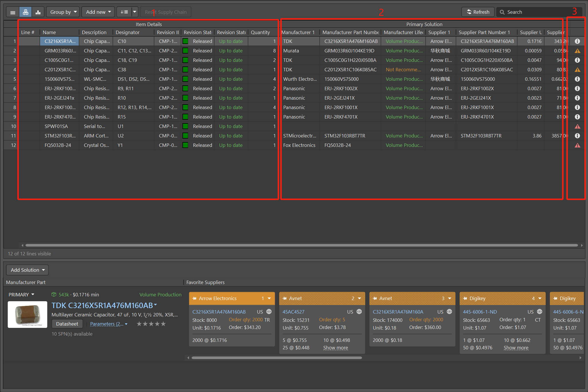Click red error icon on SPWF01SA row

pyautogui.click(x=577, y=126)
